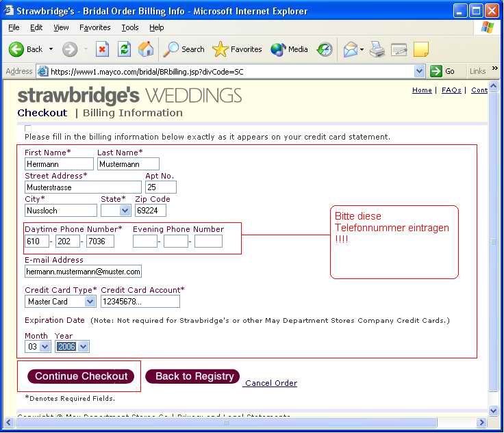Click the horizontal scrollbar left arrow
504x433 pixels.
coord(9,423)
